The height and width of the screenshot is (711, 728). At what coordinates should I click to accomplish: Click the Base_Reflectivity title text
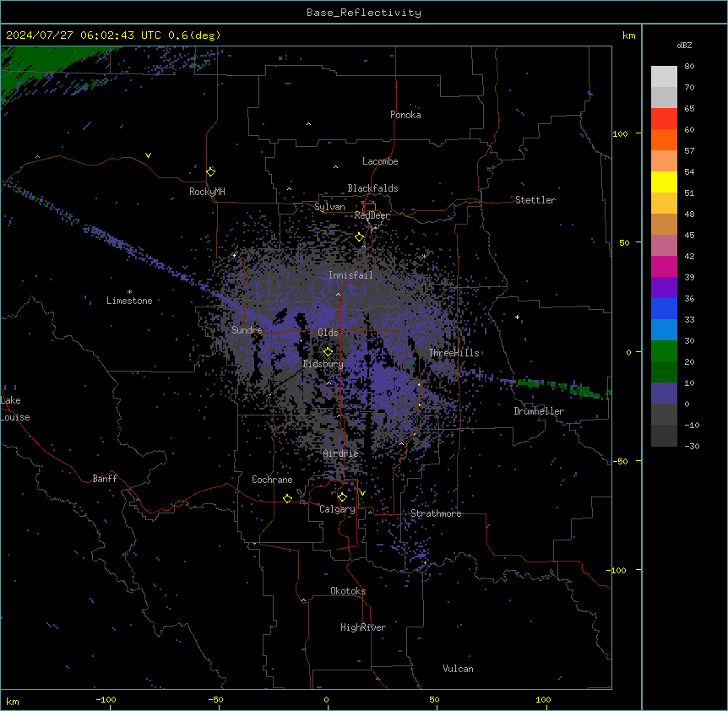point(364,13)
